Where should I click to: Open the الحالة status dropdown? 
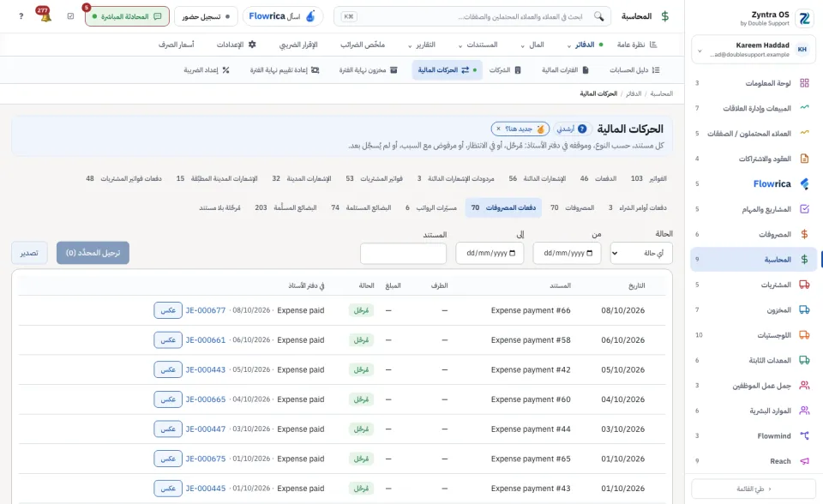641,253
